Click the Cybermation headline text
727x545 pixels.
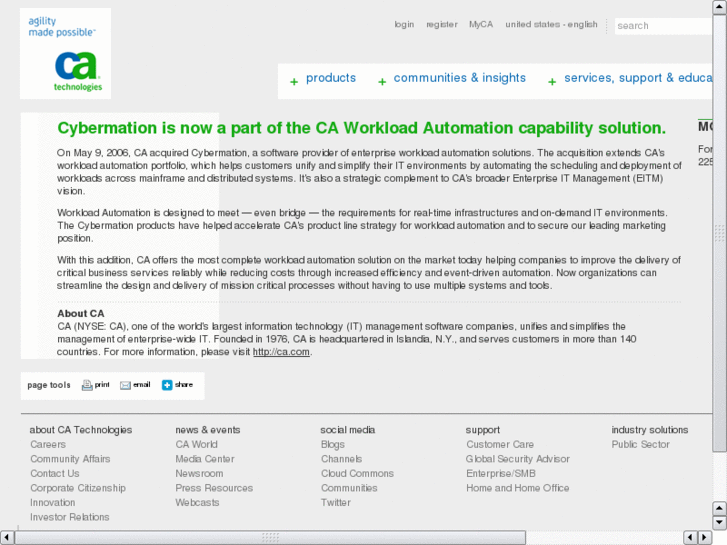tap(362, 128)
